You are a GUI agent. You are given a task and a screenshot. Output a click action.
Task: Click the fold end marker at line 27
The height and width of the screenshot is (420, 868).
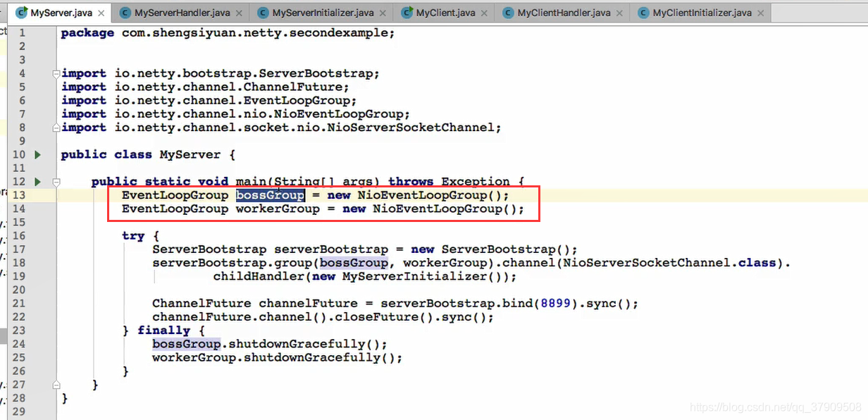56,385
